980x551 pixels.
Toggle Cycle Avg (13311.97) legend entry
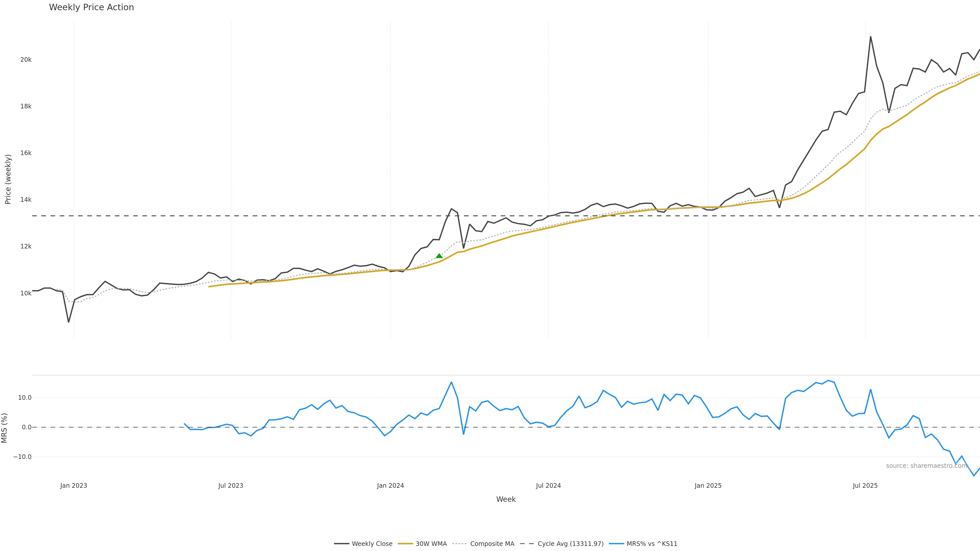pos(570,544)
